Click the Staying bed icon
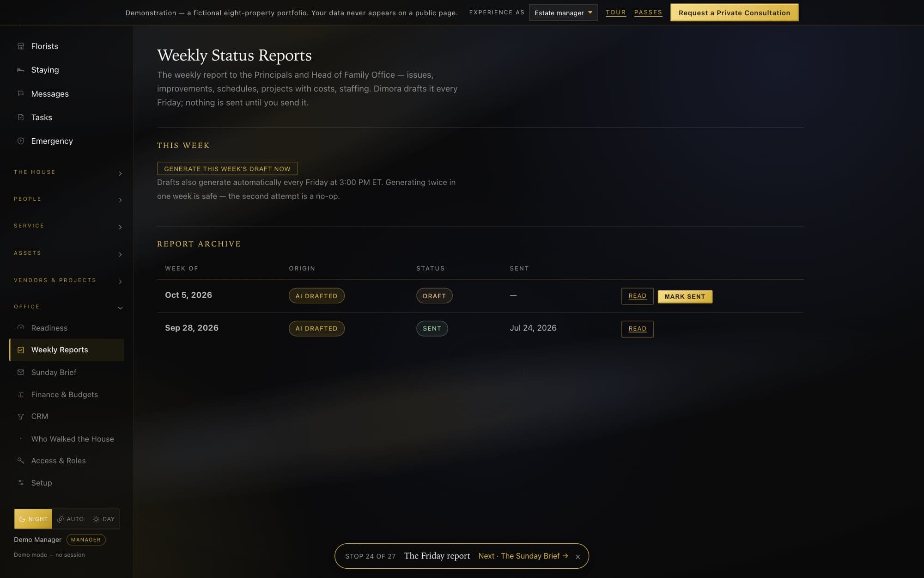This screenshot has width=924, height=578. tap(20, 70)
